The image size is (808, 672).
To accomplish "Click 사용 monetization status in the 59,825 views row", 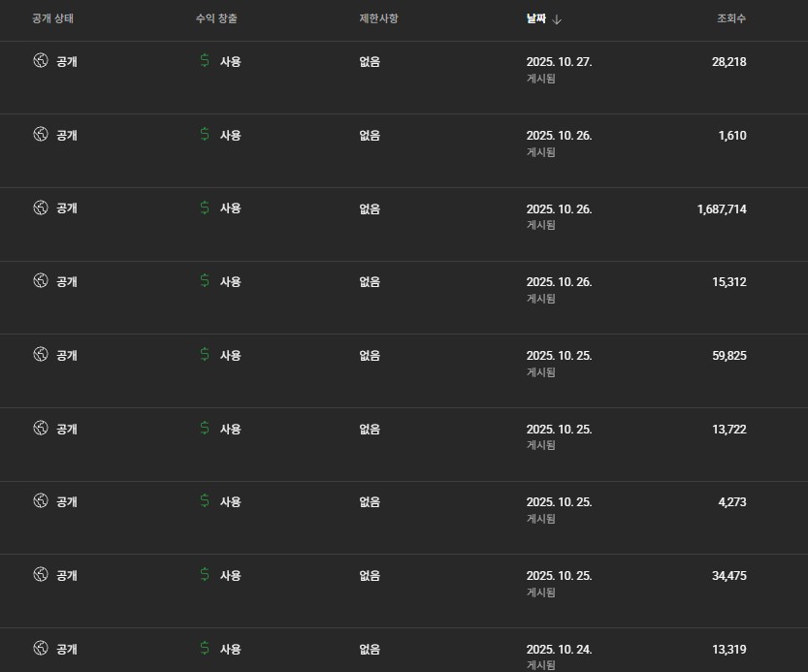I will (230, 355).
